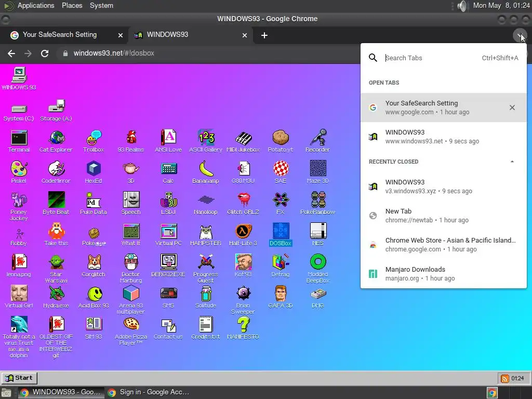Close the tab search dropdown button
Viewport: 532px width, 399px height.
(x=520, y=35)
